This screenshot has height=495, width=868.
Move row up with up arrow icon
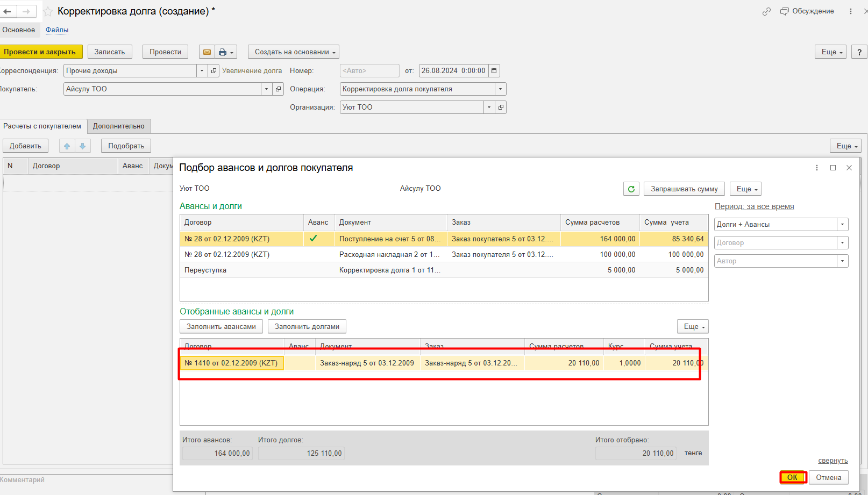67,146
